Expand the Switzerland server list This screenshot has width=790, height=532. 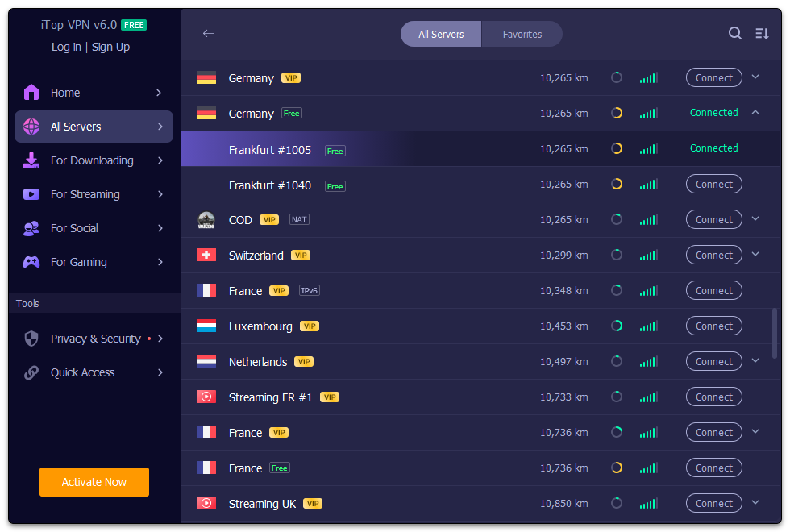[x=755, y=255]
